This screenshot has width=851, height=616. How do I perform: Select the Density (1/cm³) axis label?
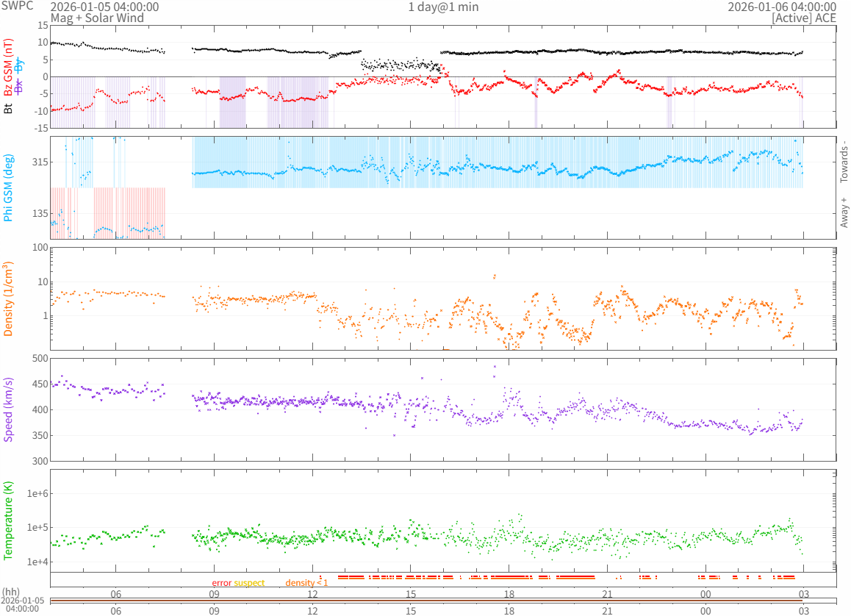9,298
